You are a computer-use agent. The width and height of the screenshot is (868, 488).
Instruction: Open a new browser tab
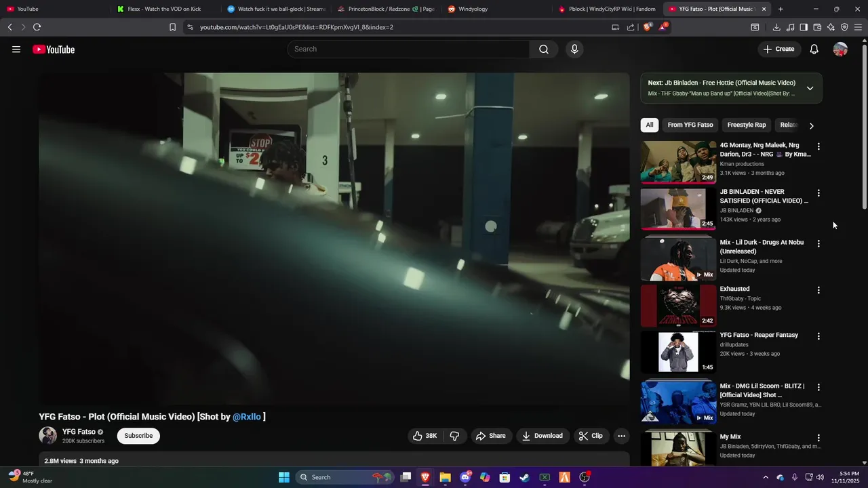point(781,9)
